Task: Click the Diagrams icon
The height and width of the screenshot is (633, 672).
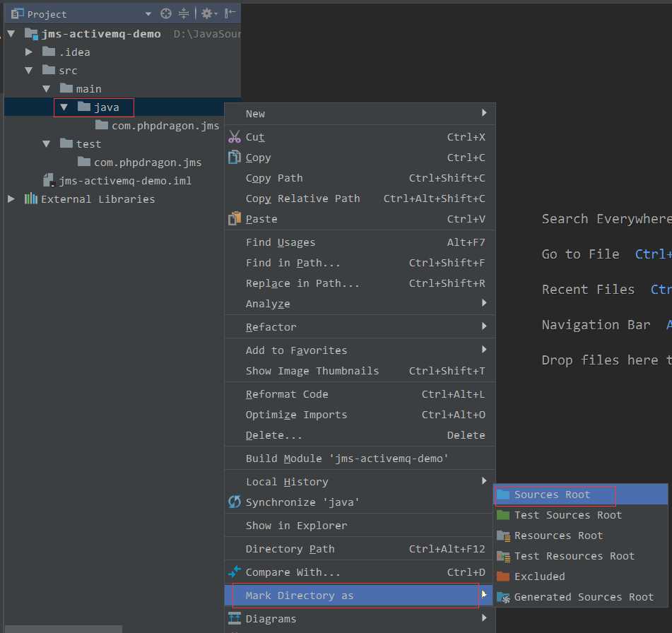Action: click(235, 618)
